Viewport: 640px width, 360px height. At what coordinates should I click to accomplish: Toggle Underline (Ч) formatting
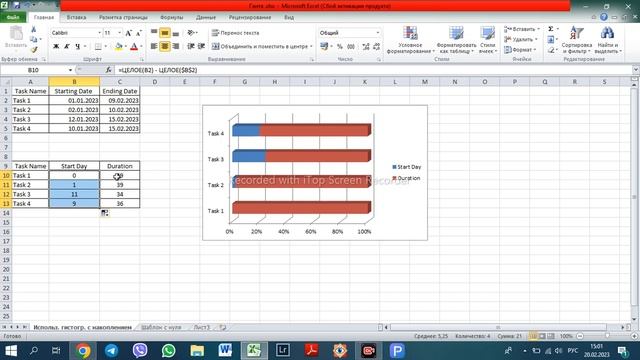78,47
